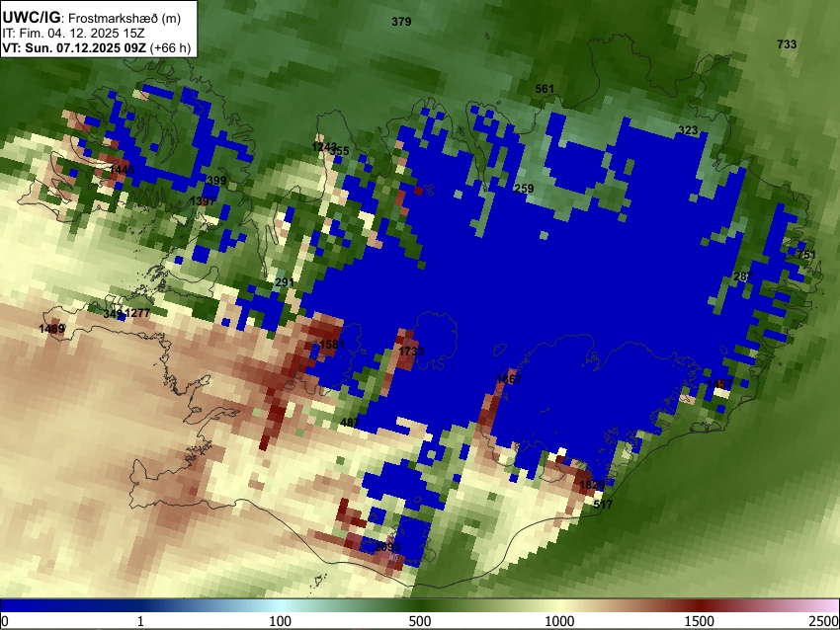This screenshot has height=630, width=840.
Task: Click the color scale label 100
Action: tap(281, 621)
